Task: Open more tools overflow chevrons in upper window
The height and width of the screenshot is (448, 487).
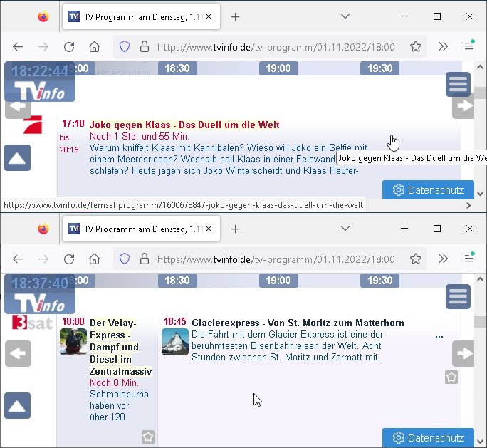Action: [443, 46]
